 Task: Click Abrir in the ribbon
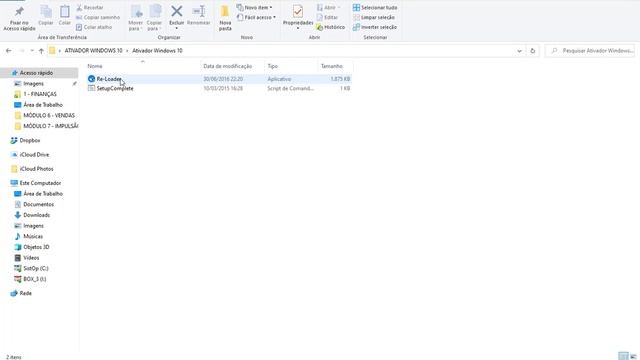pyautogui.click(x=329, y=7)
